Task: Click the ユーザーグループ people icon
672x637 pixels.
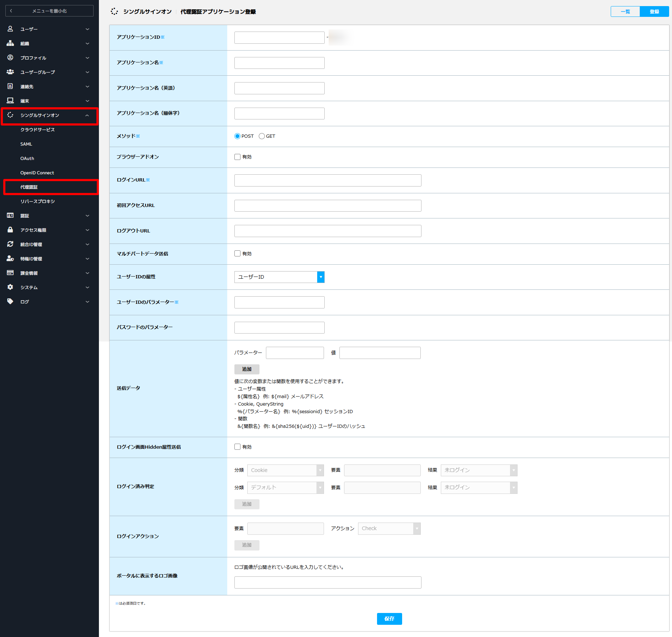Action: pos(10,72)
